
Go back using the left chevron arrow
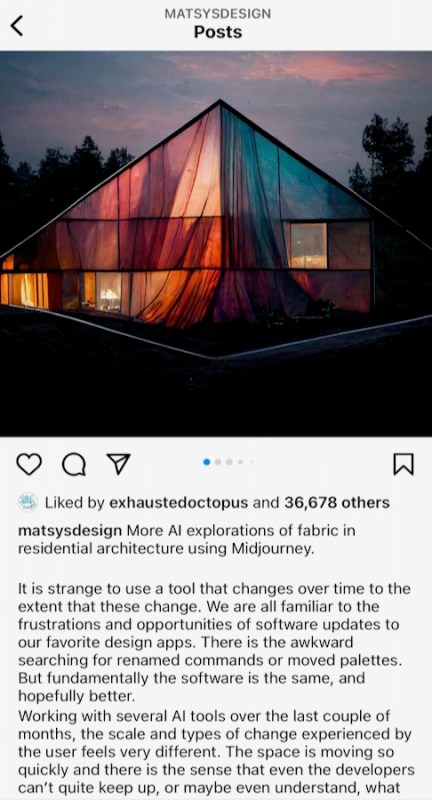click(17, 26)
